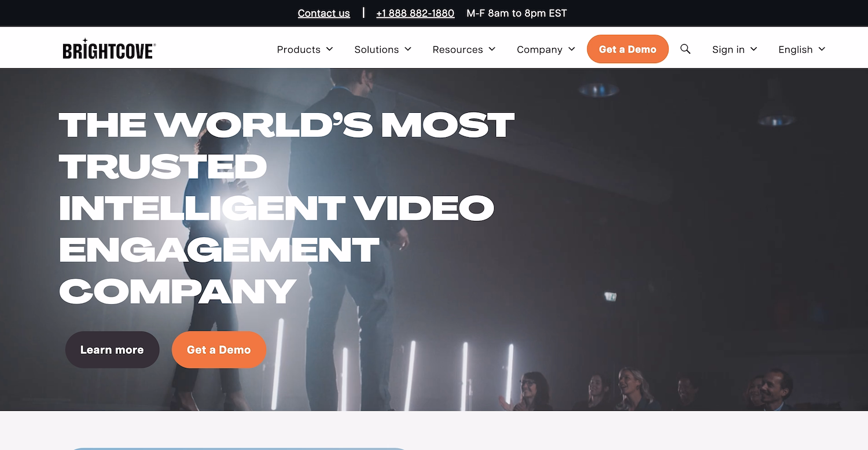Click the Learn more button

[112, 350]
